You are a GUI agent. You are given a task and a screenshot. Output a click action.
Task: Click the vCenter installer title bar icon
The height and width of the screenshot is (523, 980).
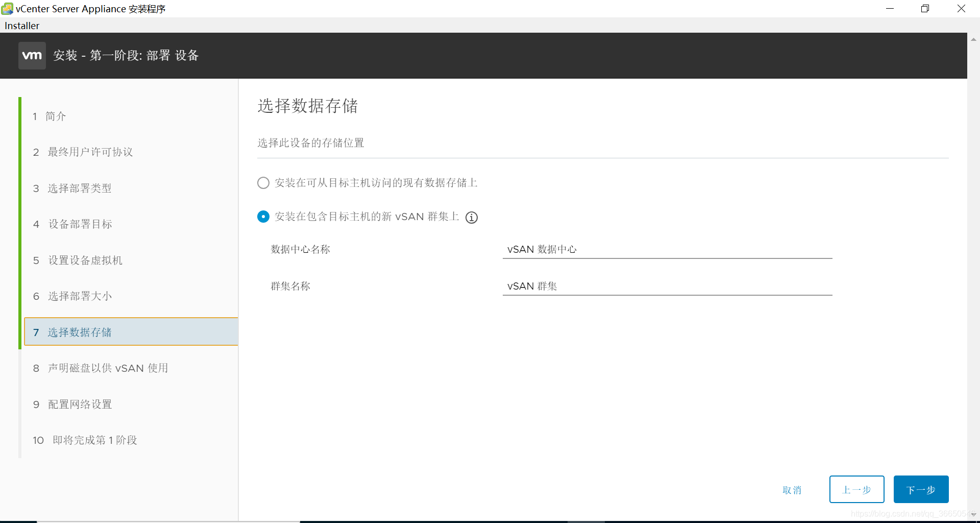coord(7,9)
